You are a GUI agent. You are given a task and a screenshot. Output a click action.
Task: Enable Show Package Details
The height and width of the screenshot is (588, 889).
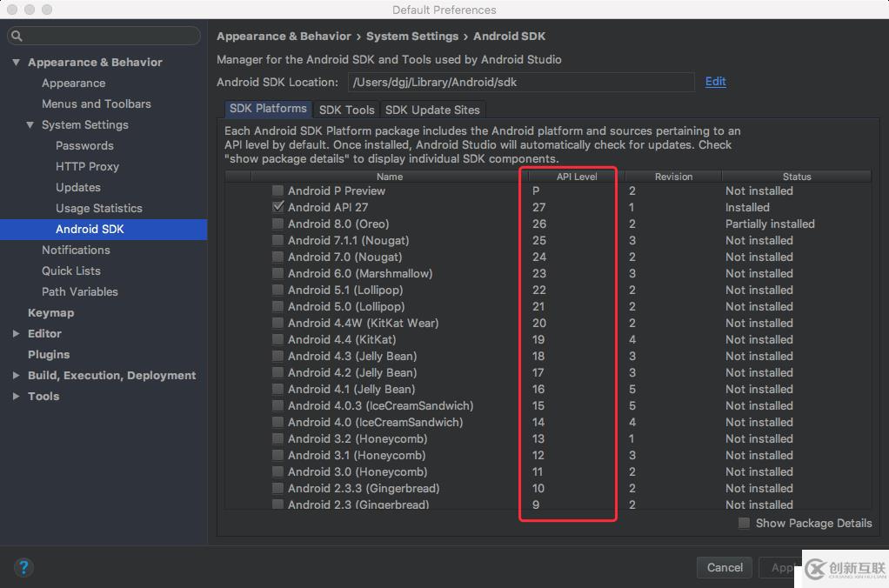click(744, 523)
